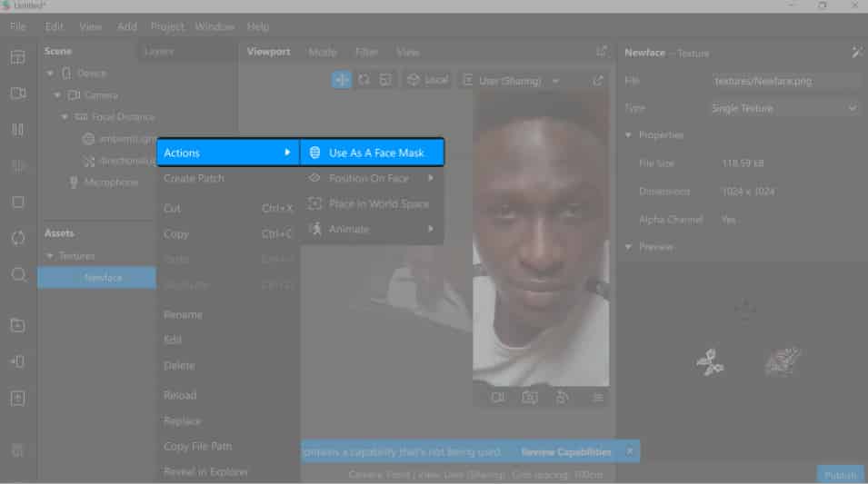Toggle the Local coordinate button
The width and height of the screenshot is (868, 484).
coord(428,80)
